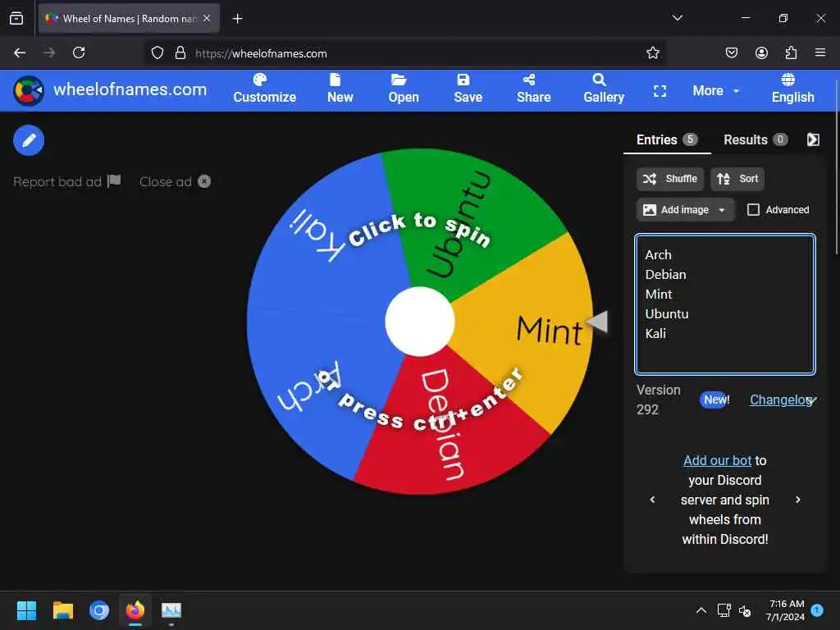
Task: Go back in browser history
Action: 20,53
